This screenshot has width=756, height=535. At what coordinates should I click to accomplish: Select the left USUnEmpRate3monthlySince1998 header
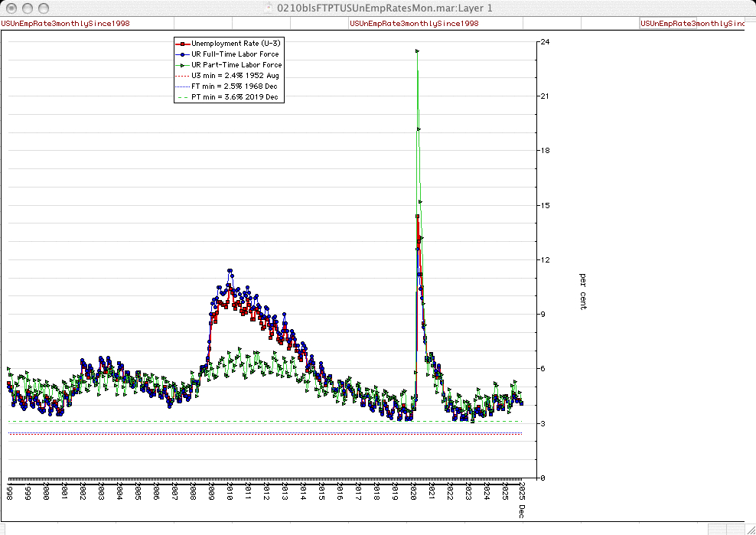click(66, 24)
